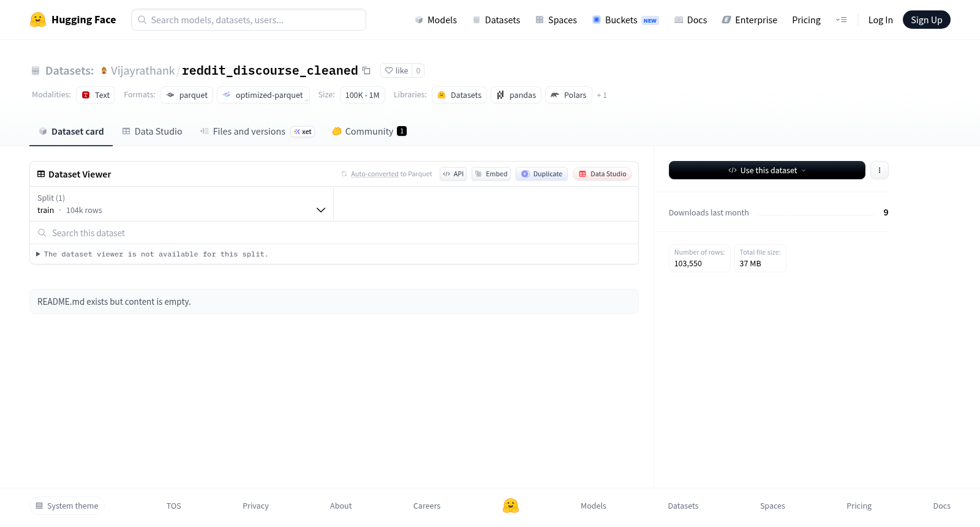The image size is (980, 527).
Task: Click the search magnifier in top bar
Action: [x=142, y=20]
